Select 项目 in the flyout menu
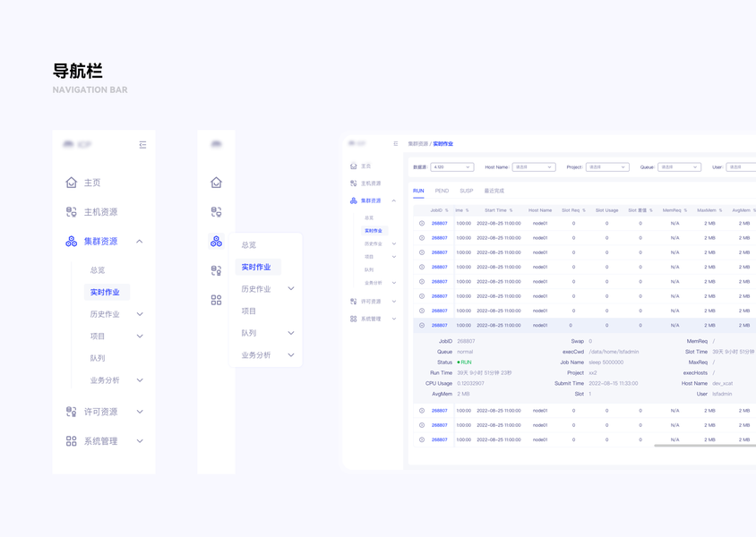756x537 pixels. coord(249,311)
